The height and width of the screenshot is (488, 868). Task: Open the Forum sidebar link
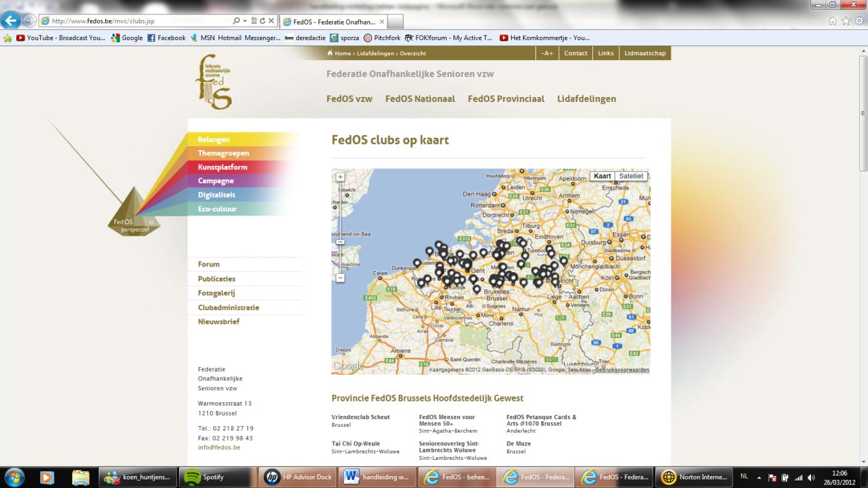pyautogui.click(x=209, y=264)
